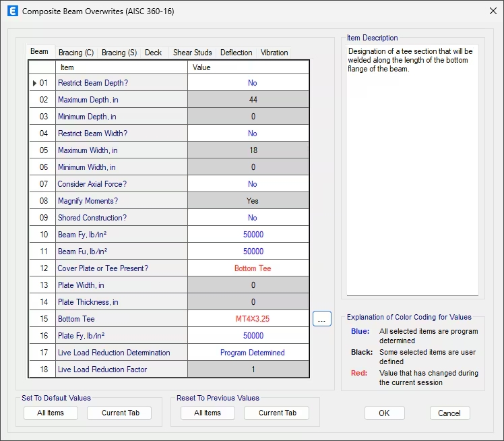Open the Bracing (S) tab

119,53
